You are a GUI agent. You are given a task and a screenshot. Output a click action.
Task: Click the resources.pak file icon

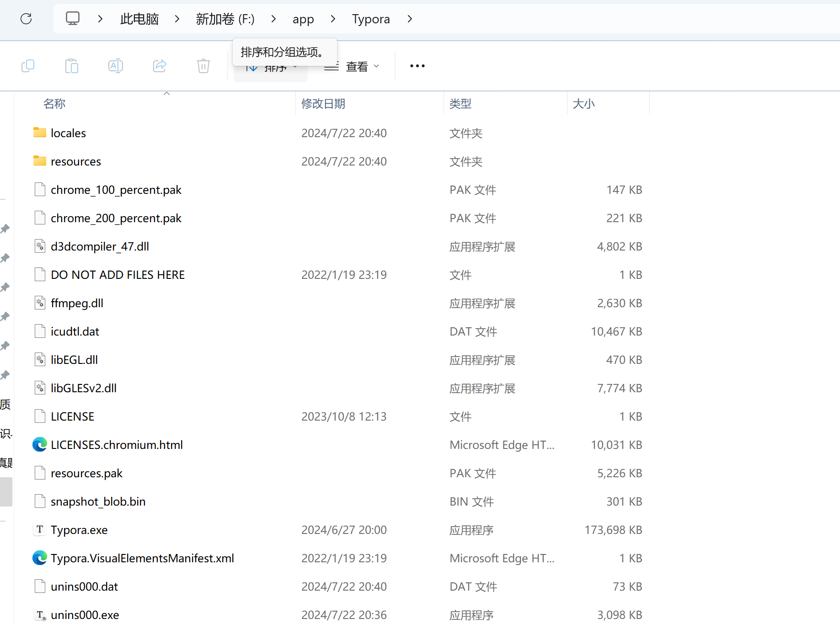[40, 473]
